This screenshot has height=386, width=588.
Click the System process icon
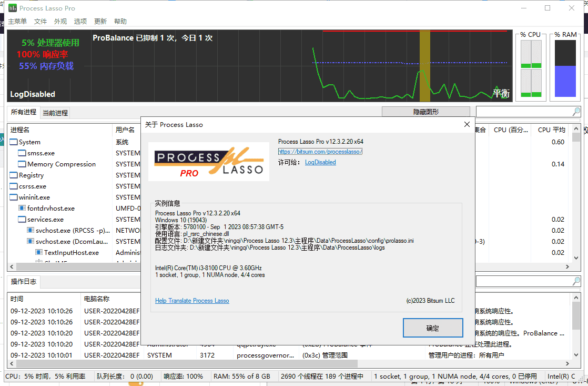point(14,142)
